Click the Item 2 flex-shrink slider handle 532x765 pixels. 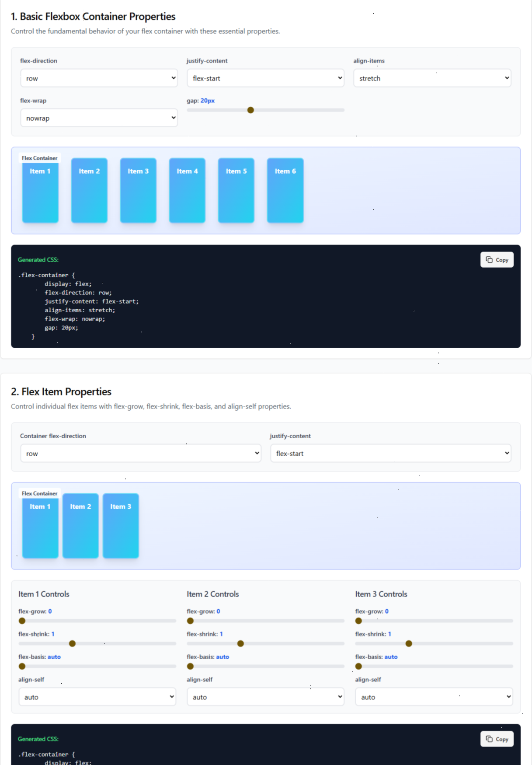click(240, 644)
